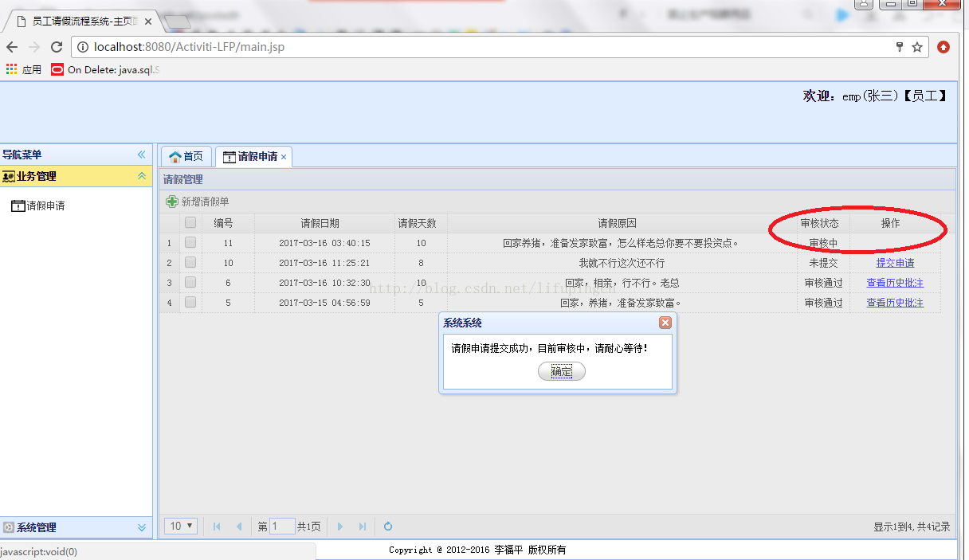969x560 pixels.
Task: Click the next page arrow icon
Action: point(340,526)
